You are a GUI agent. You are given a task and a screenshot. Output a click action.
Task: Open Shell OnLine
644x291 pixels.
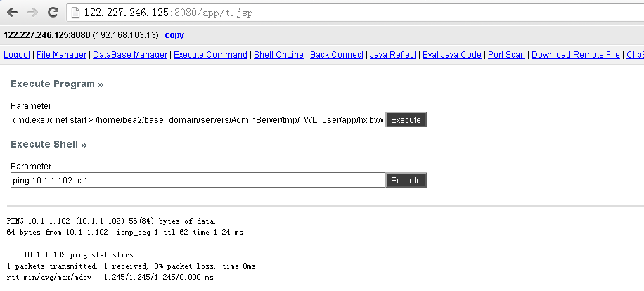tap(278, 55)
